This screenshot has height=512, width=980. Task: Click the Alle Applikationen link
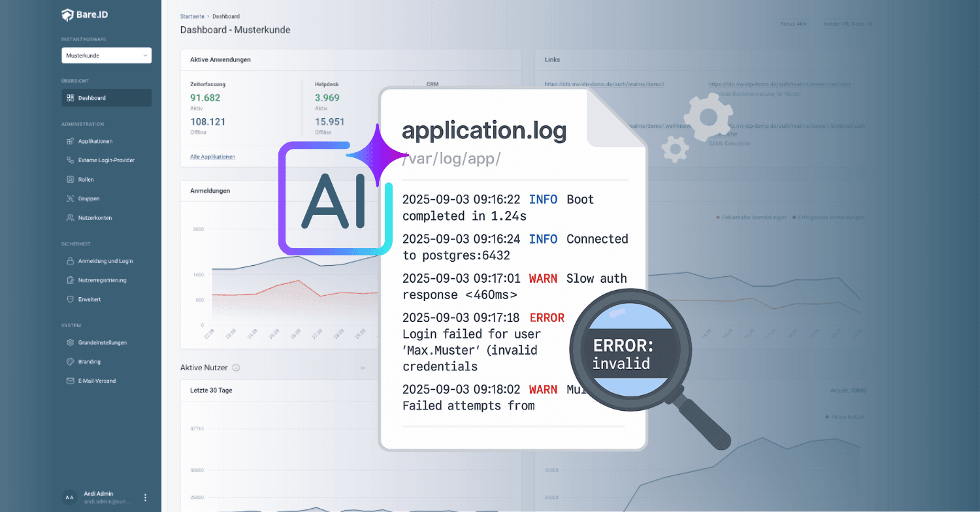click(212, 157)
